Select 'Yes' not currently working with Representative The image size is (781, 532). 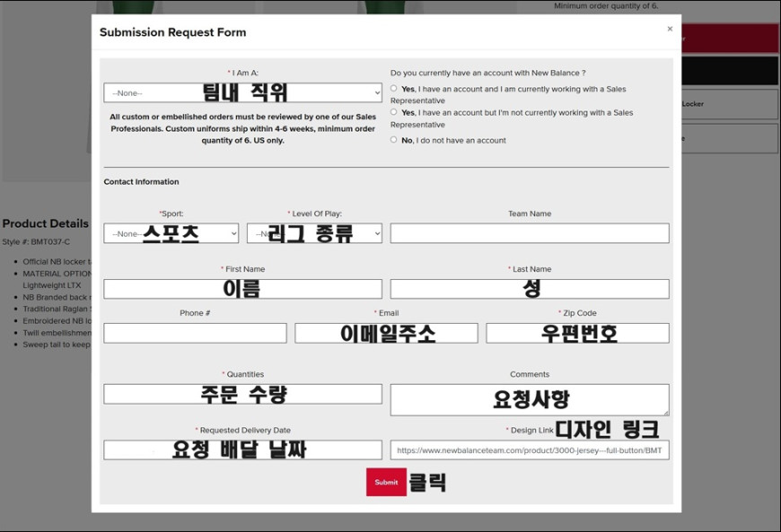(x=393, y=112)
